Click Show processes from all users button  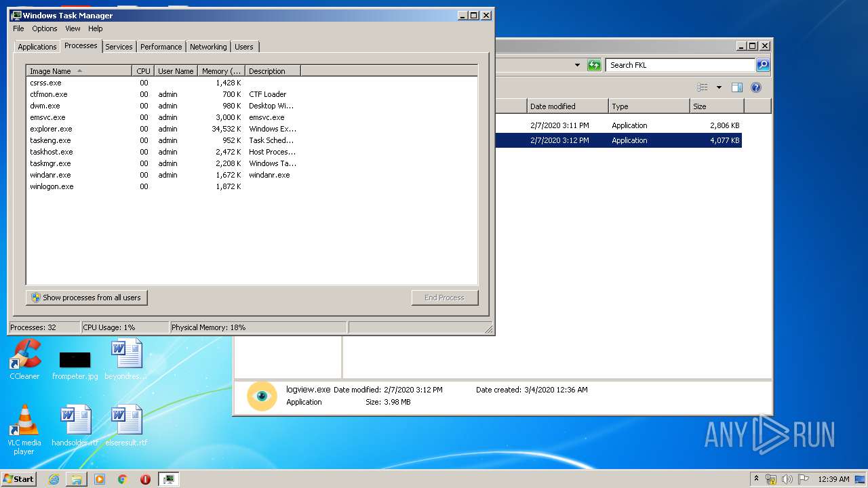tap(87, 298)
